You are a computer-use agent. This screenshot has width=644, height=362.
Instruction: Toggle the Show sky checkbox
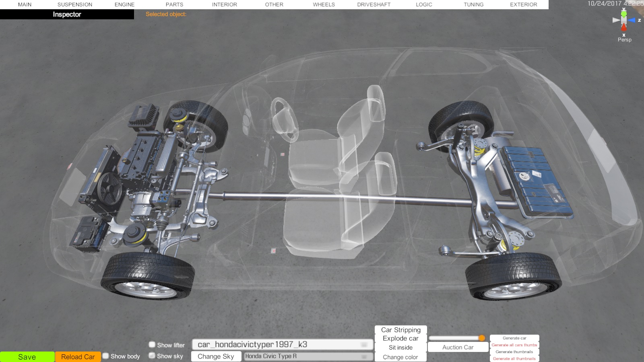152,356
